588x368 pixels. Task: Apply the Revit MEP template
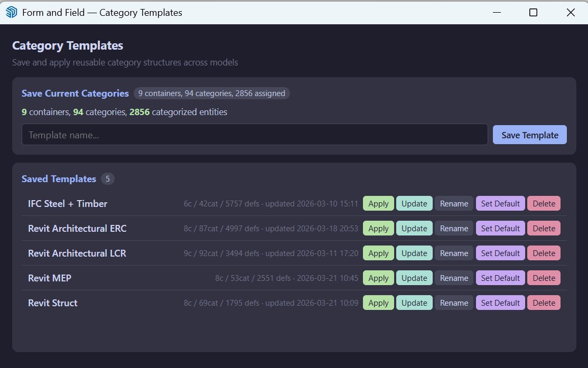click(377, 278)
